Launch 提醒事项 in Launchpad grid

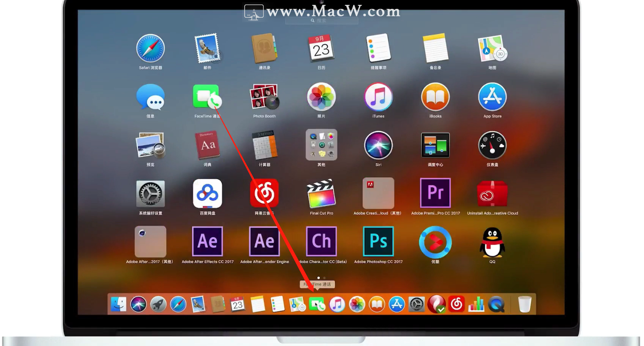pyautogui.click(x=379, y=48)
